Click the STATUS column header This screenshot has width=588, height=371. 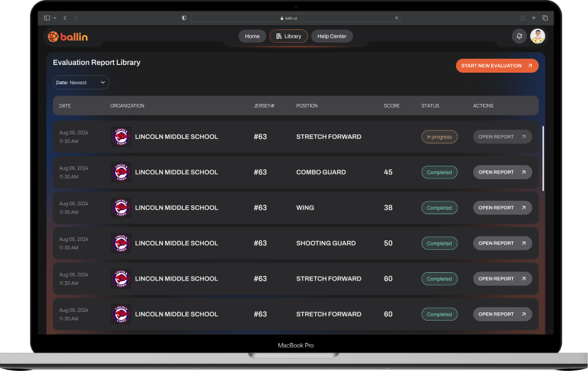coord(430,106)
